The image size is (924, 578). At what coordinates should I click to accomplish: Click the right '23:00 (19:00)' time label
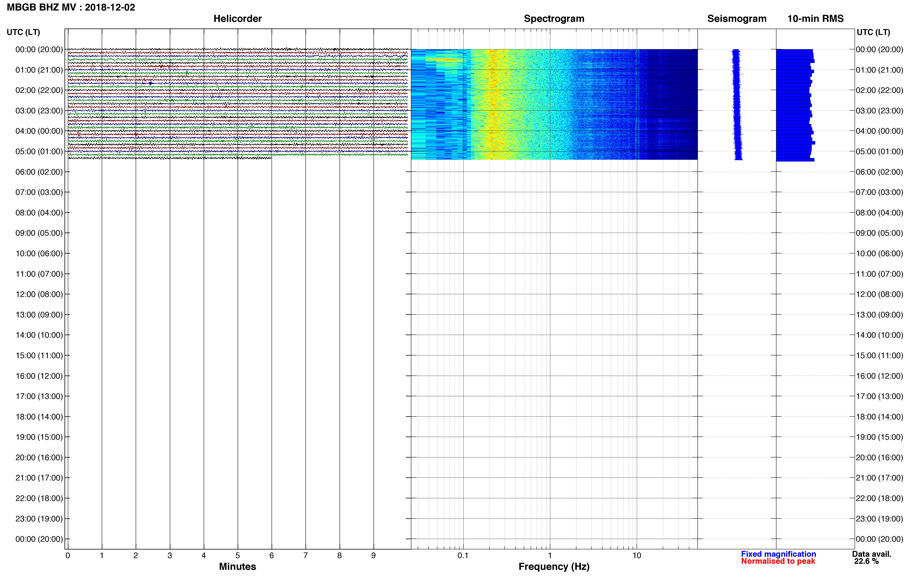coord(880,519)
